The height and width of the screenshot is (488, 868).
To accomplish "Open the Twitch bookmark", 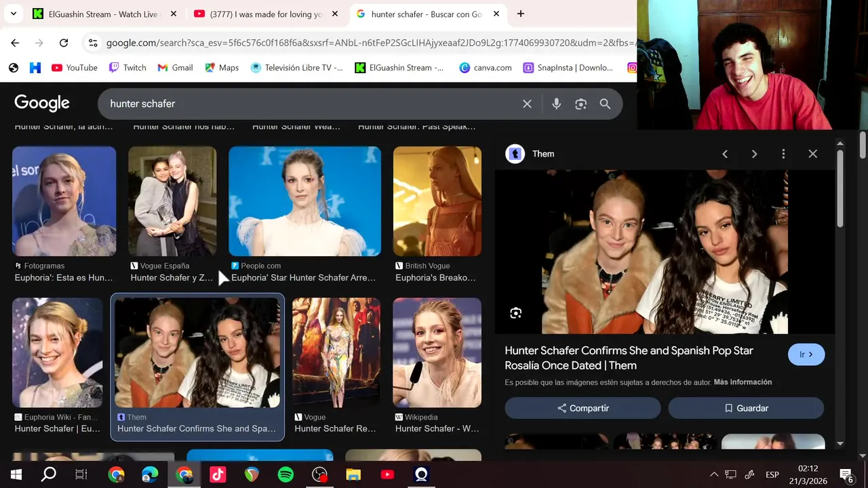I will click(x=127, y=68).
